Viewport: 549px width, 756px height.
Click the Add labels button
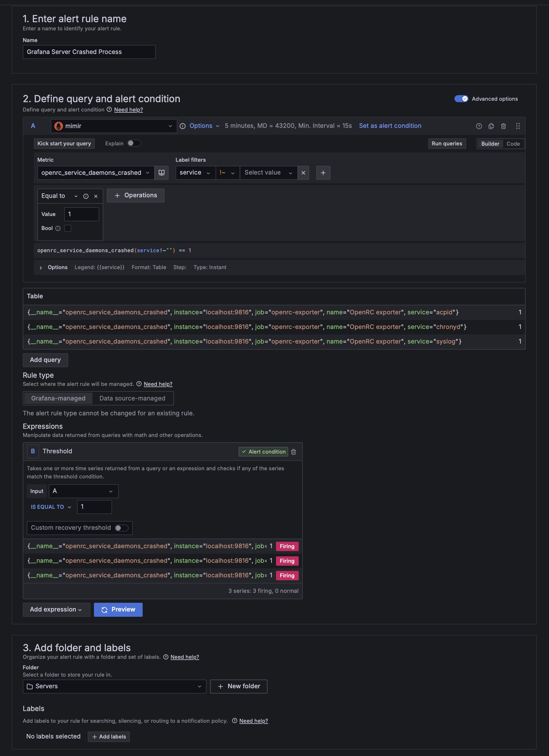coord(109,736)
